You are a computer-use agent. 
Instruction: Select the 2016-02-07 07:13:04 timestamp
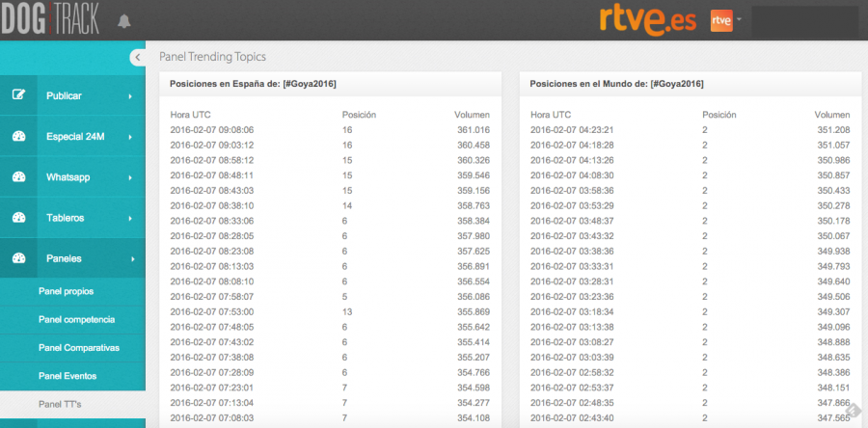[x=212, y=403]
